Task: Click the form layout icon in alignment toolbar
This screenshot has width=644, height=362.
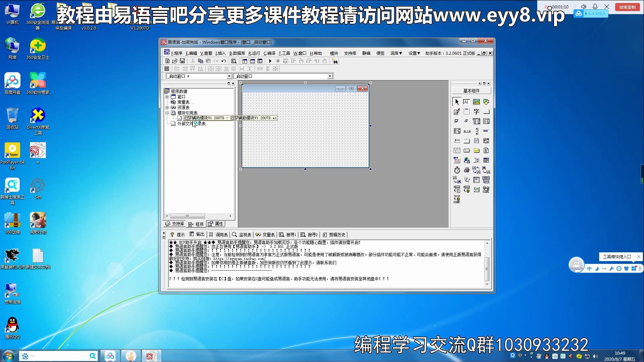Action: click(167, 69)
